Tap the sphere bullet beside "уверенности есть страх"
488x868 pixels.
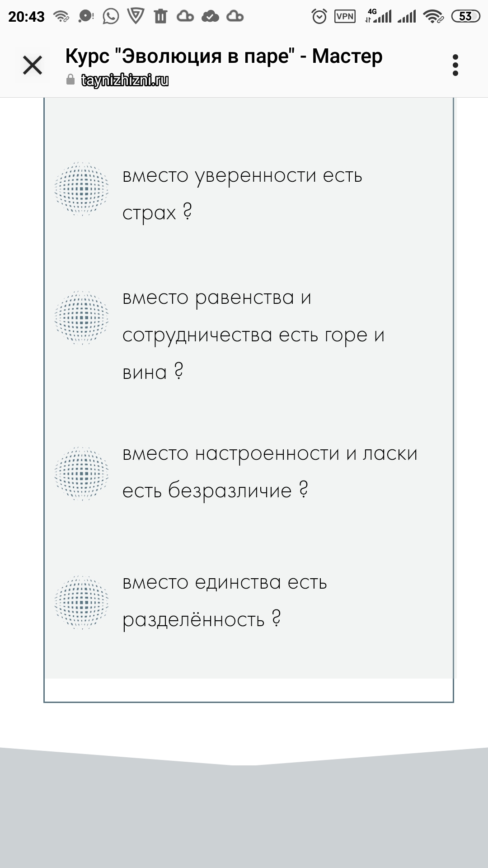pyautogui.click(x=82, y=189)
